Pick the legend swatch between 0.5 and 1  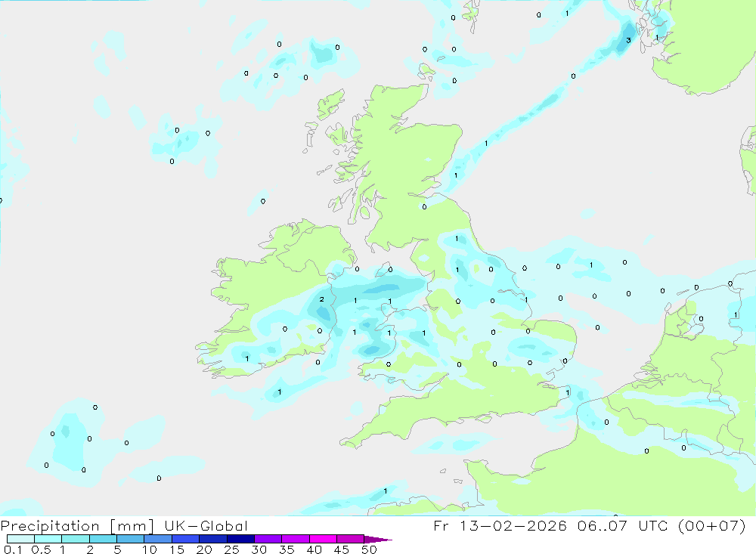(48, 539)
